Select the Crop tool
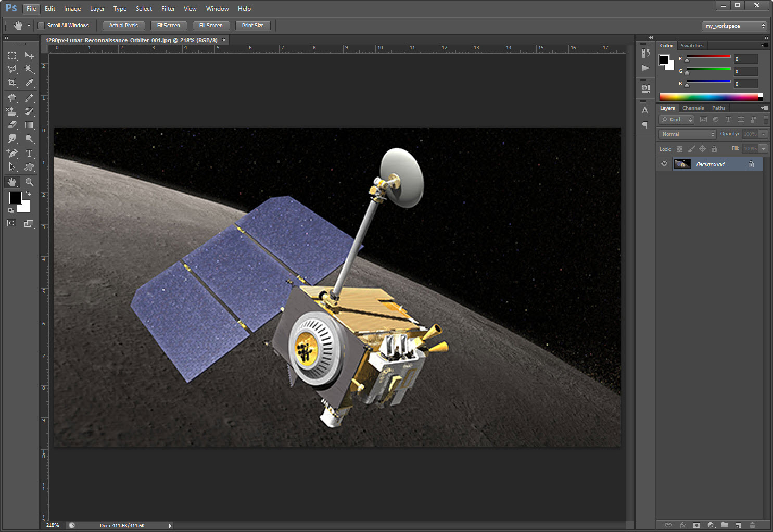The width and height of the screenshot is (773, 532). [x=12, y=83]
